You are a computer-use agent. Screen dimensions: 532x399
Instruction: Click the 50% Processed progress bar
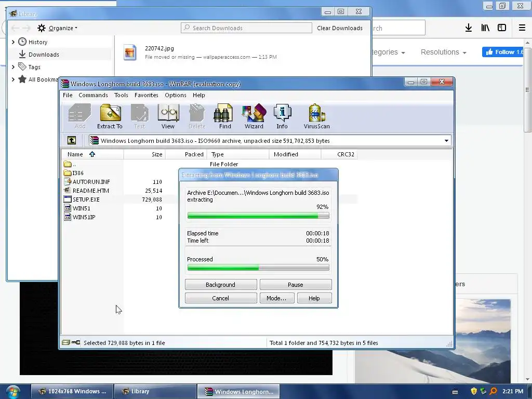258,268
